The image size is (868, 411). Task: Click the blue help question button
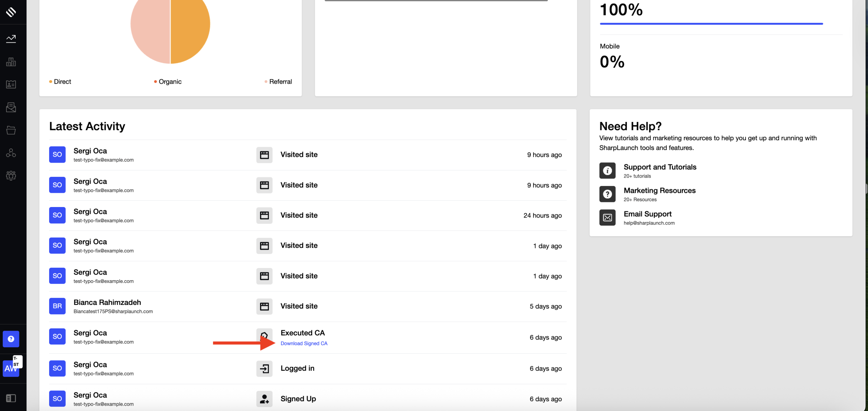pos(11,339)
